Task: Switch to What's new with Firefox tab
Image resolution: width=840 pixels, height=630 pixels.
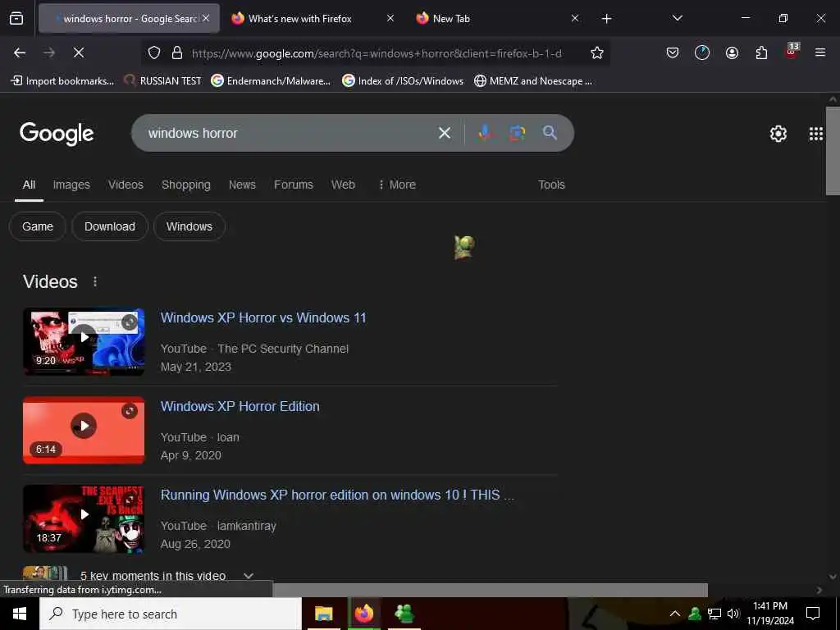Action: pyautogui.click(x=313, y=19)
